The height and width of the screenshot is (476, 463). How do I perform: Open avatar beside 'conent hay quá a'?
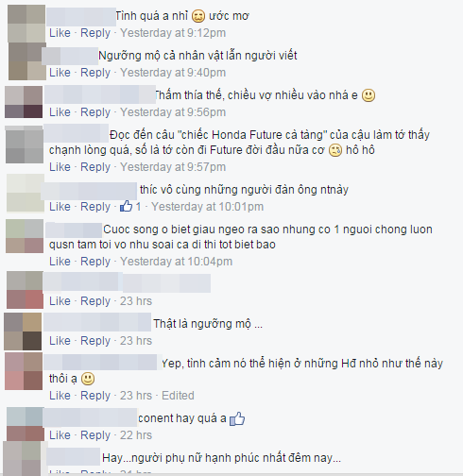tap(26, 424)
